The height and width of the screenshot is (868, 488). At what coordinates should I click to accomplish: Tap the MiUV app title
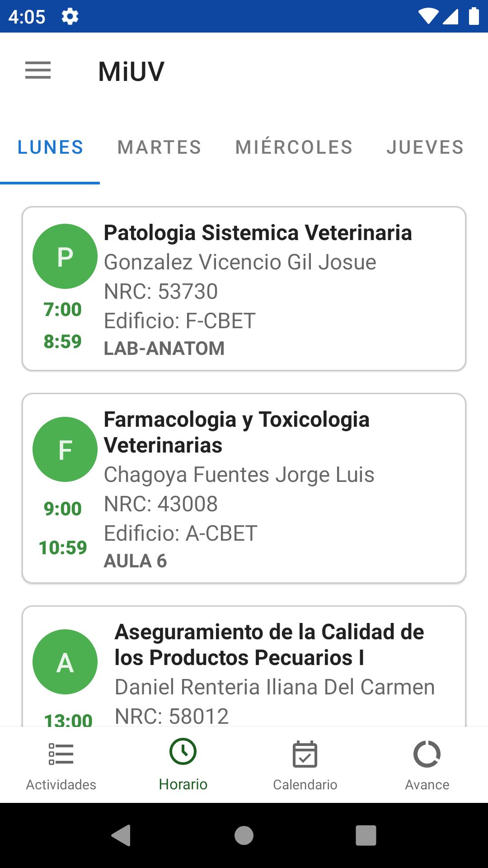pos(131,71)
